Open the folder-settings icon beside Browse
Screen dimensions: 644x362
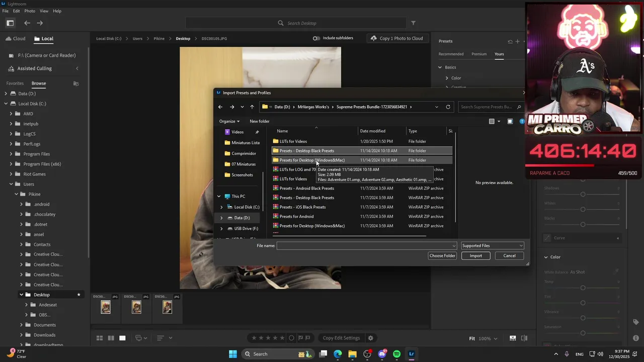[x=76, y=83]
